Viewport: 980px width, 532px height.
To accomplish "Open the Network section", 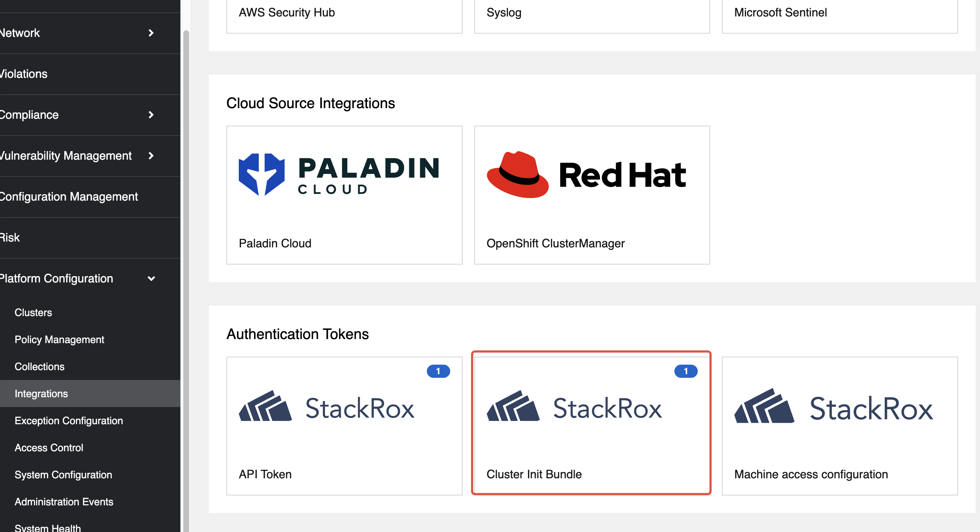I will (90, 33).
